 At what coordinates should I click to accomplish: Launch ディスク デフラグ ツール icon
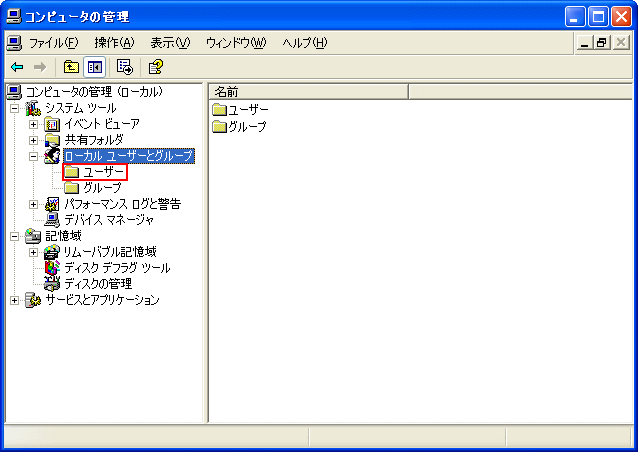52,268
